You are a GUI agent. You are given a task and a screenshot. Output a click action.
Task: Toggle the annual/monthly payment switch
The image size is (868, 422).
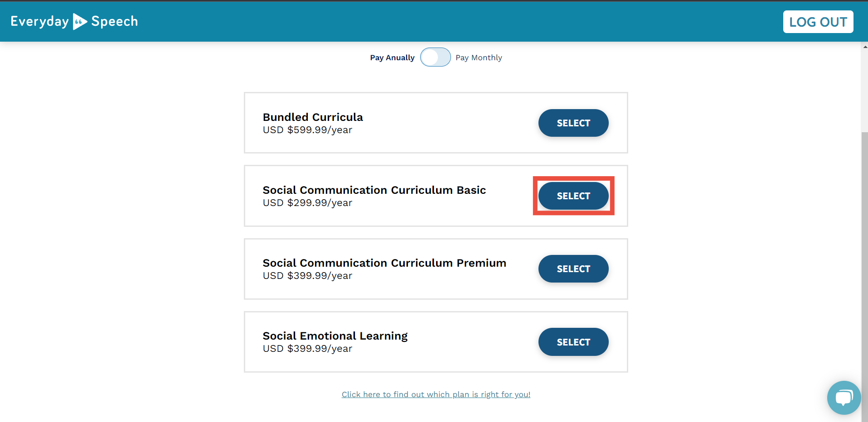coord(435,58)
